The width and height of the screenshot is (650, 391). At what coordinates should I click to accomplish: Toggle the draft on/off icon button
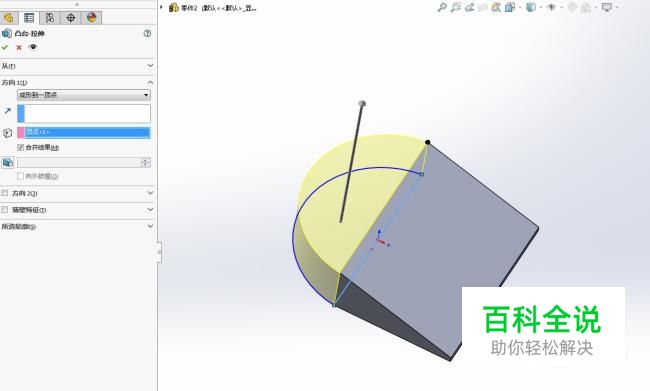point(7,163)
